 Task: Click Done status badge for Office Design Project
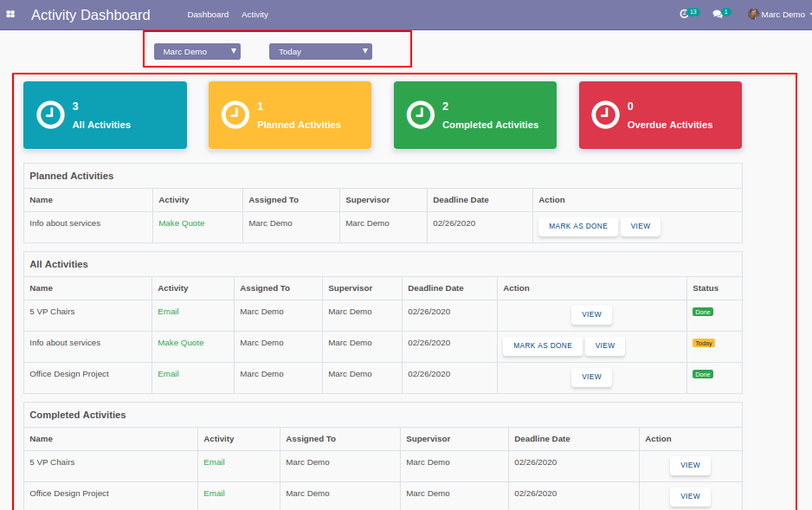(x=703, y=374)
